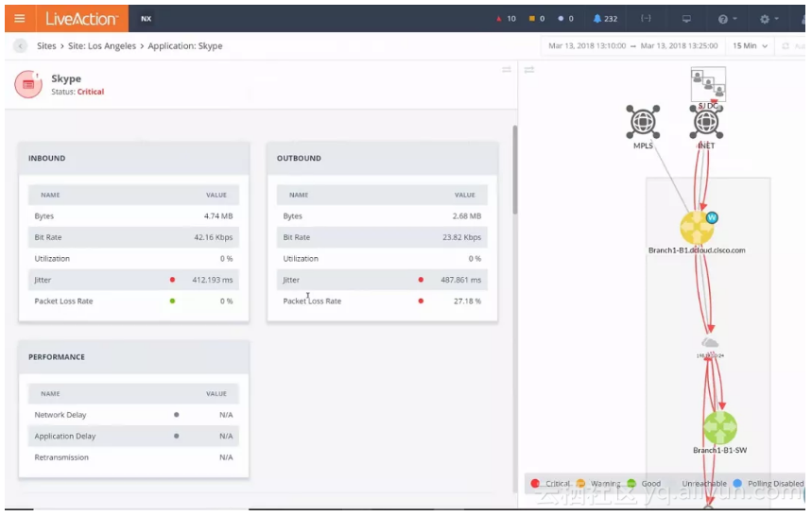Click orange Warning legend swatch

pos(580,483)
